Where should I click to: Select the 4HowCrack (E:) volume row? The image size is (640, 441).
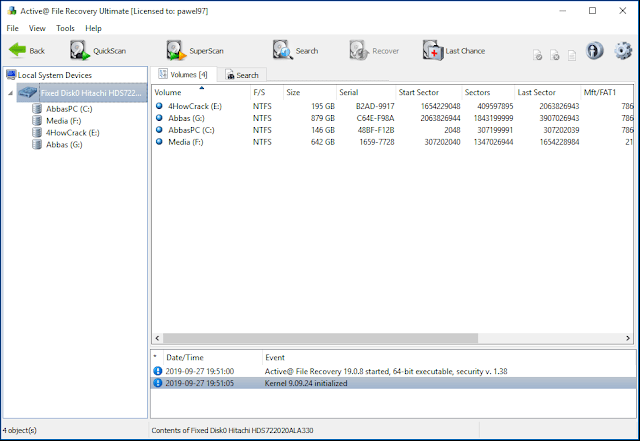pyautogui.click(x=393, y=106)
